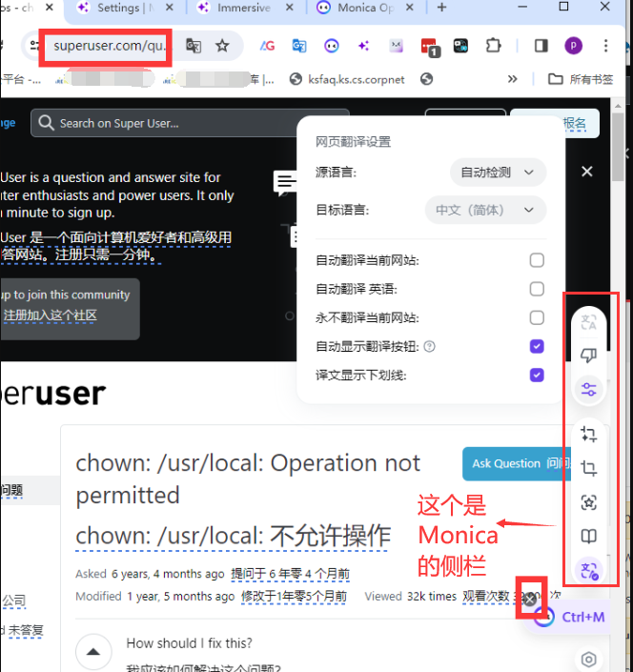Click the crop screenshot icon in Monica sidebar
This screenshot has width=633, height=672.
coord(588,468)
